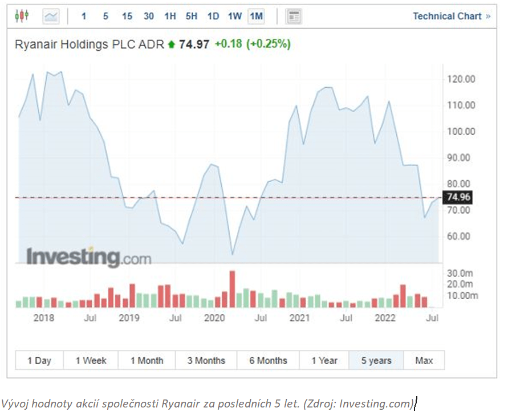The image size is (508, 420).
Task: Show the 1 Week range
Action: coord(91,361)
